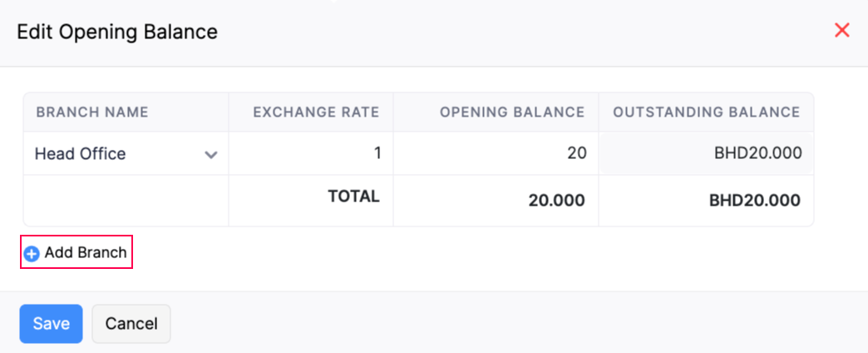Click Head Office row's BHD20.000 outstanding balance
Screen dimensions: 868x353
tap(757, 154)
